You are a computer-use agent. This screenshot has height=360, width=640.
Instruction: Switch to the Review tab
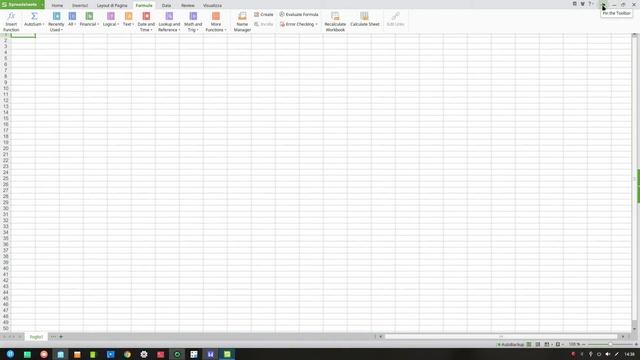click(x=188, y=5)
